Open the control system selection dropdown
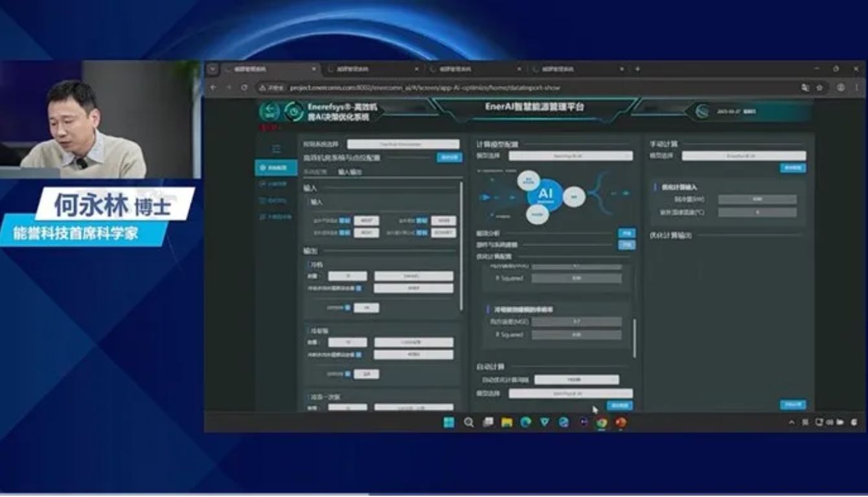This screenshot has height=497, width=868. point(403,144)
